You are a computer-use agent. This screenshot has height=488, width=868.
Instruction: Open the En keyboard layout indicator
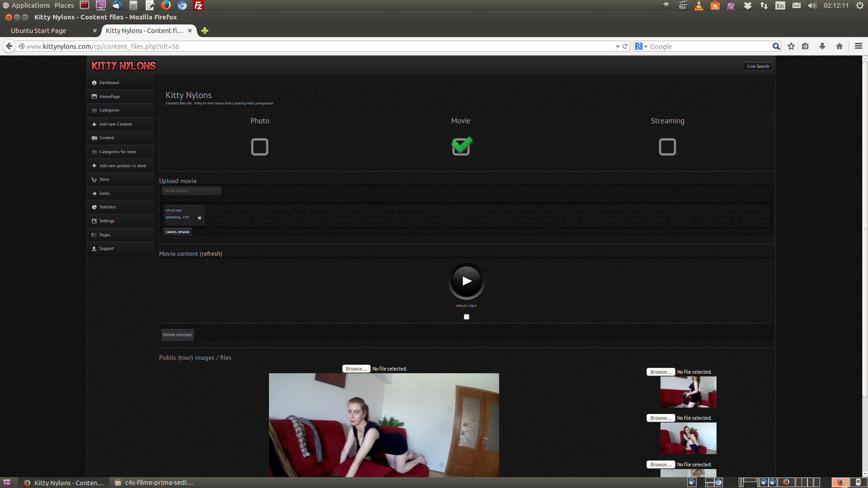(780, 5)
